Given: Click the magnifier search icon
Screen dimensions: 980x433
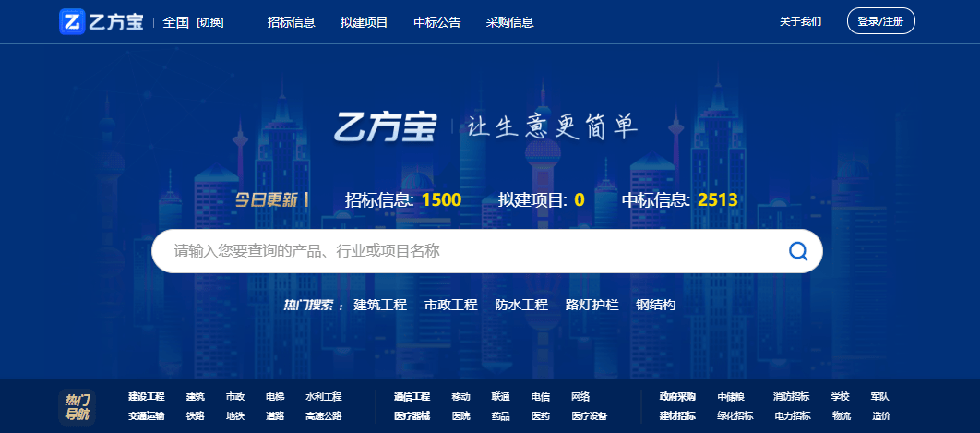Looking at the screenshot, I should 798,251.
